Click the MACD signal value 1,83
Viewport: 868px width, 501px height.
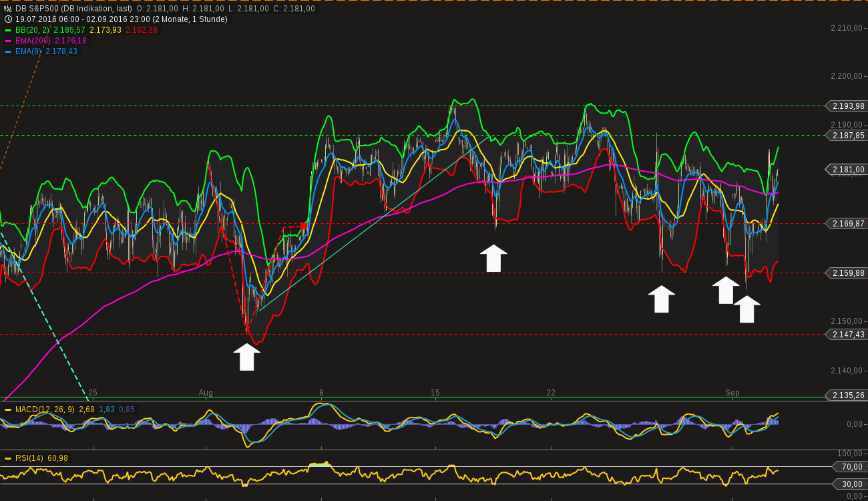(107, 409)
